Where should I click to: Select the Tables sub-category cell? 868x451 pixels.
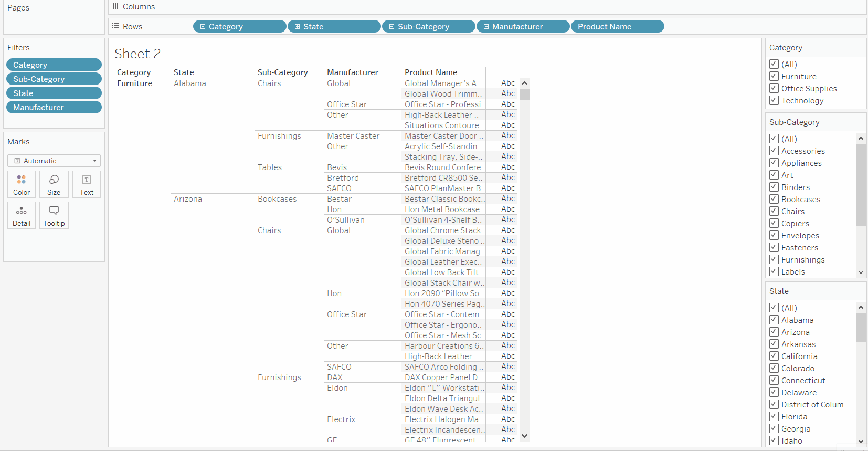pyautogui.click(x=270, y=167)
